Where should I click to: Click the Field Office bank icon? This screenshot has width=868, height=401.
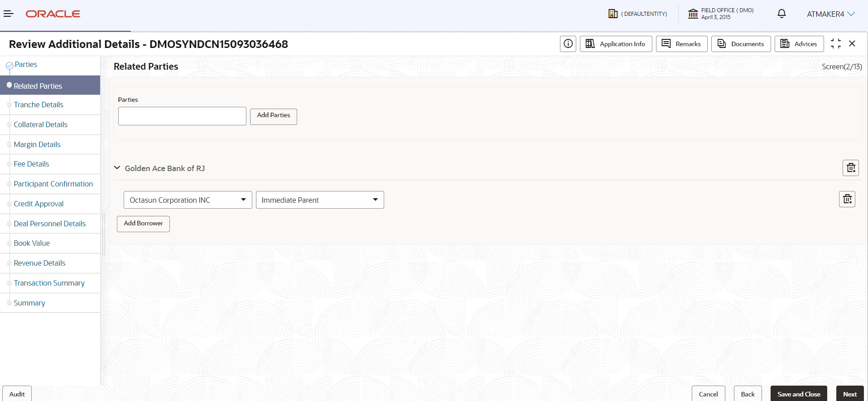point(693,14)
